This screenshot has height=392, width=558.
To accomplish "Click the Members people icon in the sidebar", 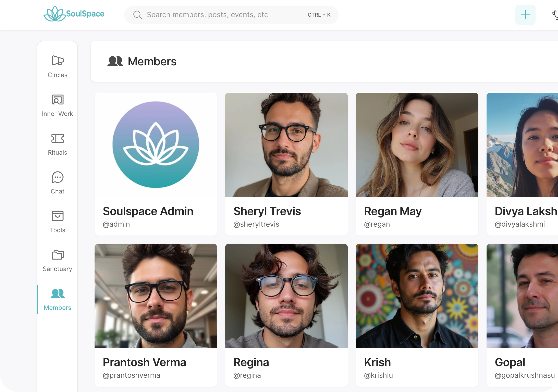I will 57,294.
